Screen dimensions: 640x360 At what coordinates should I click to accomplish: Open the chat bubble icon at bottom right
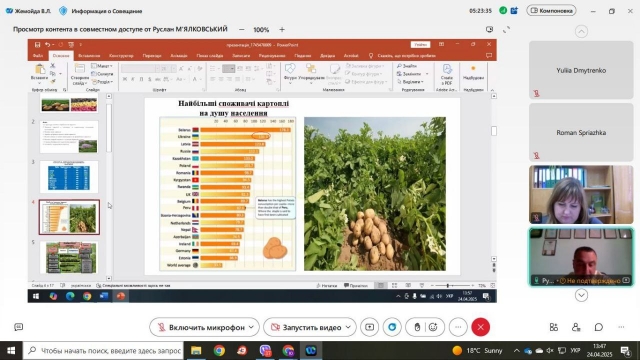click(x=599, y=327)
